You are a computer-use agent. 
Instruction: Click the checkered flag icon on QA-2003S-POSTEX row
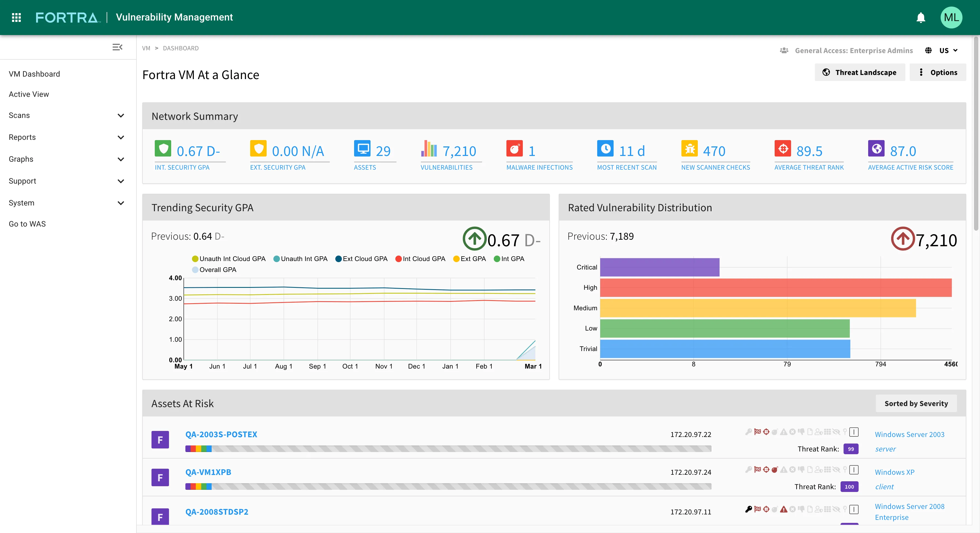pos(757,432)
